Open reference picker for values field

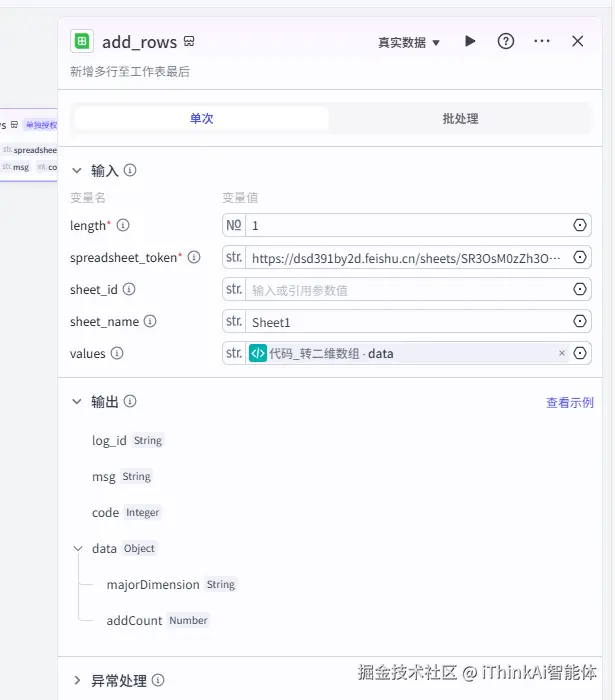click(x=579, y=353)
